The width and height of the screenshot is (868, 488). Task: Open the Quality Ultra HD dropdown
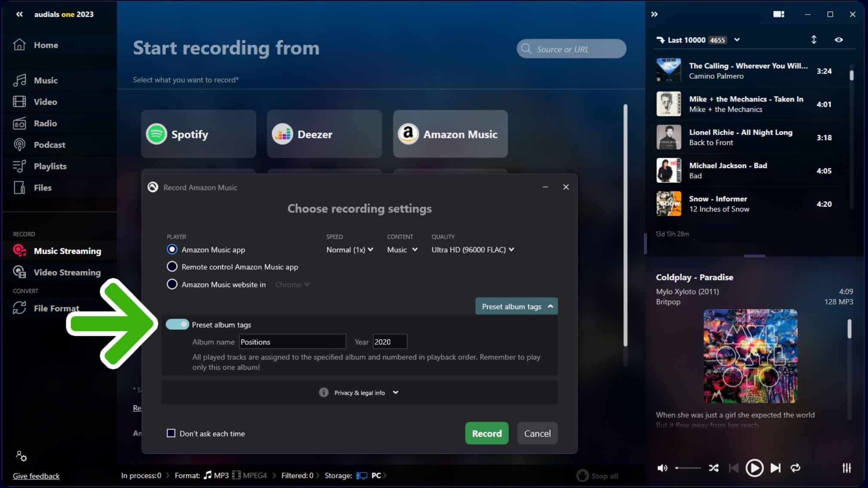(x=473, y=250)
